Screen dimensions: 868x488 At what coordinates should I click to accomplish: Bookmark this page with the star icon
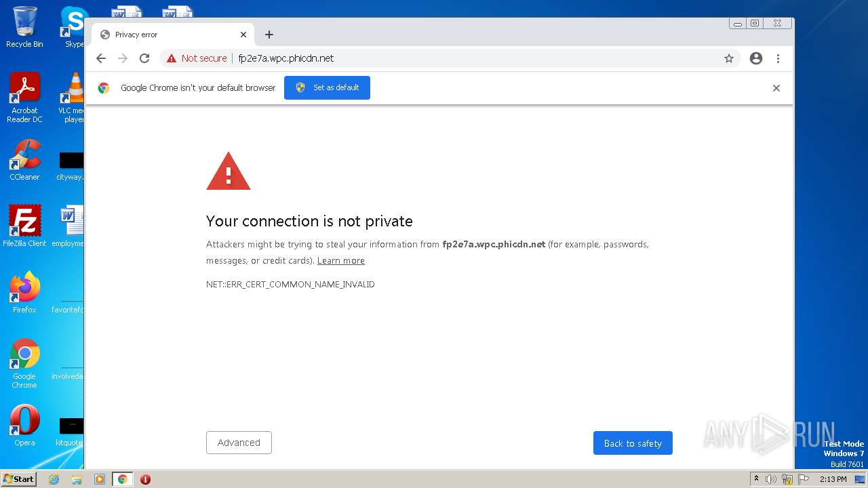coord(729,58)
